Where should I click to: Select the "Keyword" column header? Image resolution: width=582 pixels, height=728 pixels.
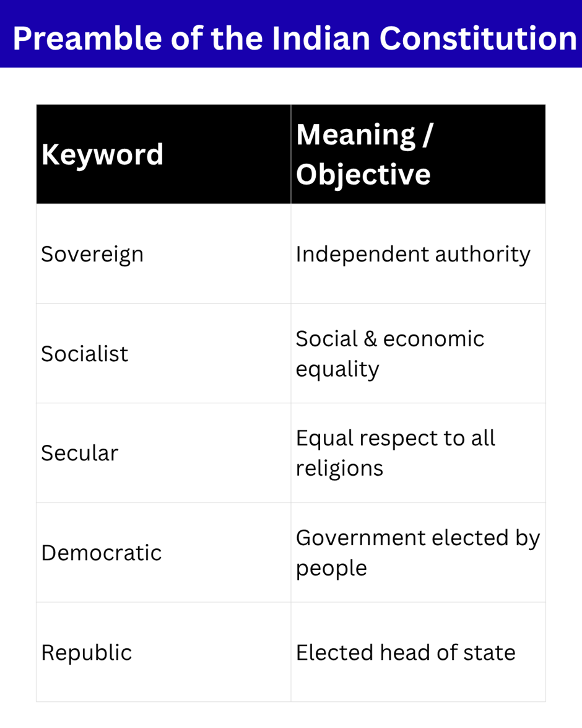[x=102, y=154]
